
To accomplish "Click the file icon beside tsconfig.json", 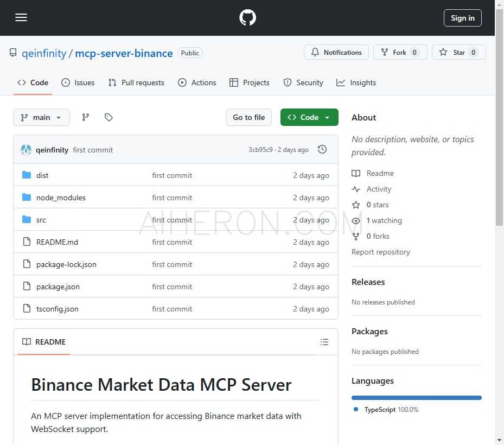I will tap(27, 308).
